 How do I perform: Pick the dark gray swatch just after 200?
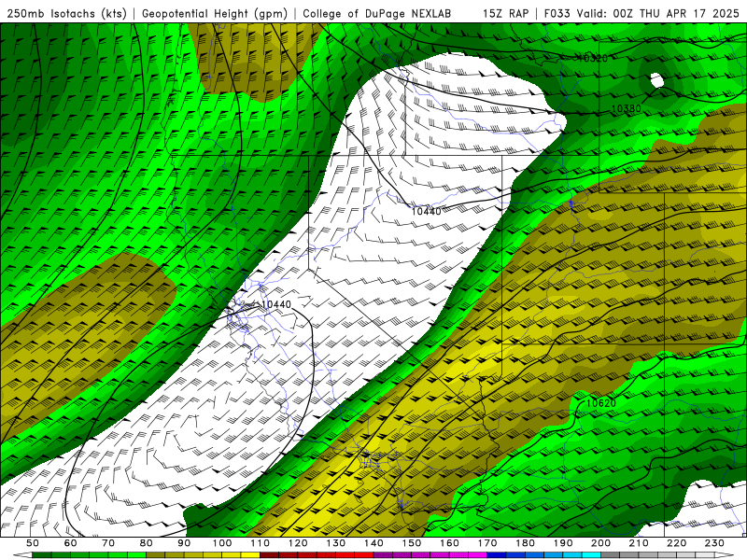(x=611, y=553)
